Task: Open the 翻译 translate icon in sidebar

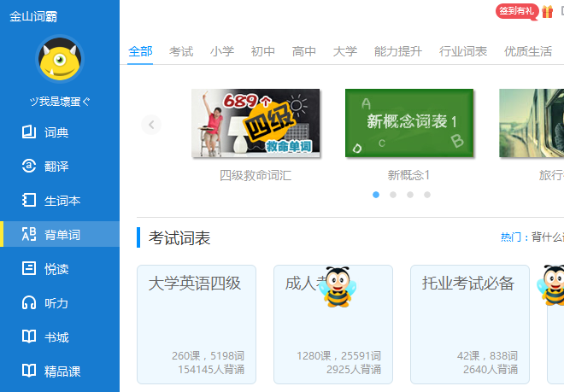Action: [x=29, y=166]
